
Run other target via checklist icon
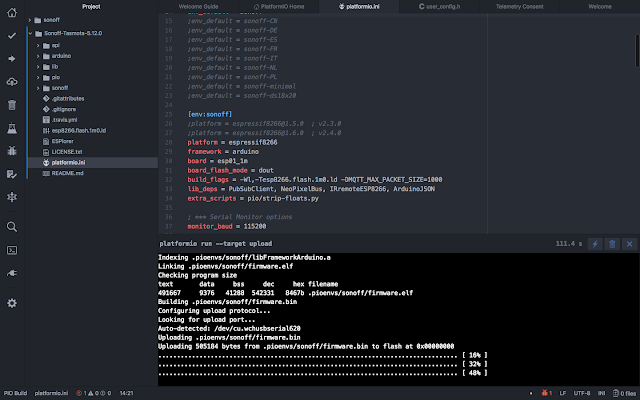12,174
